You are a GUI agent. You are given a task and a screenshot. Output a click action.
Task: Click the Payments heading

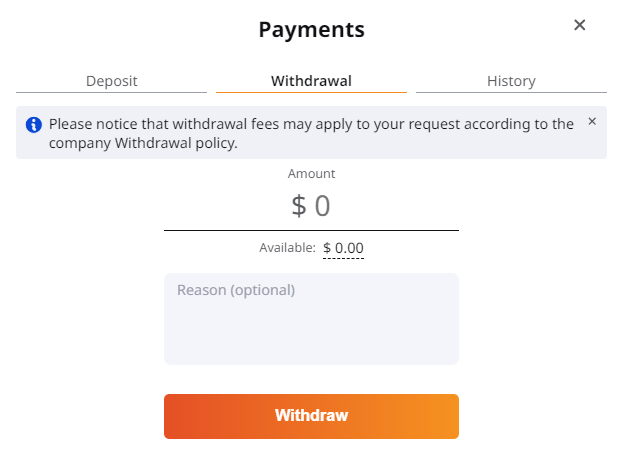(x=311, y=30)
